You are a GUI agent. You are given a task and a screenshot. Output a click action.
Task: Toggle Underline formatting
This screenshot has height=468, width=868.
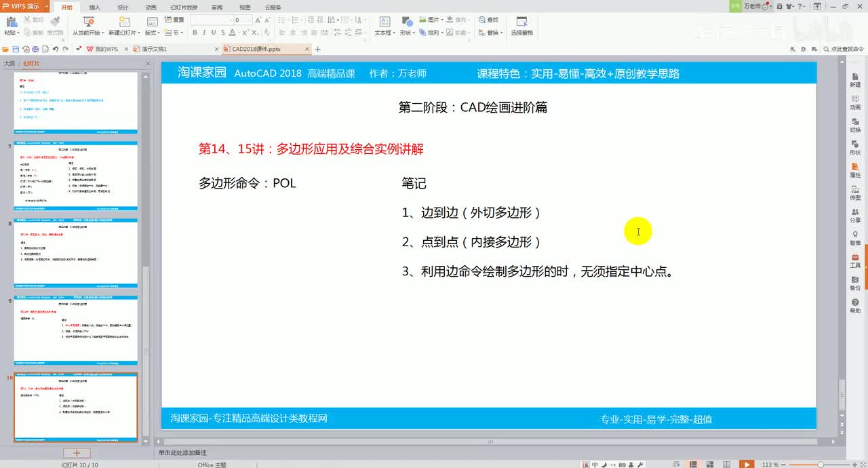coord(213,33)
